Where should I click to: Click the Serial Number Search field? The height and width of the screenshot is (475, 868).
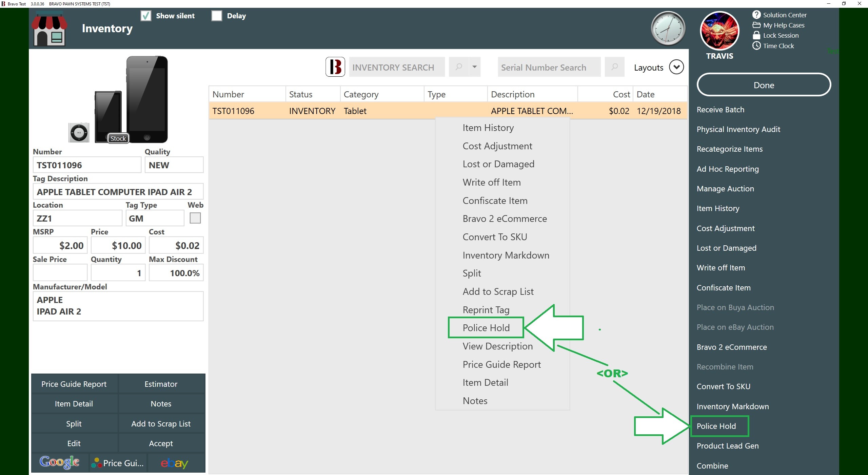[549, 67]
